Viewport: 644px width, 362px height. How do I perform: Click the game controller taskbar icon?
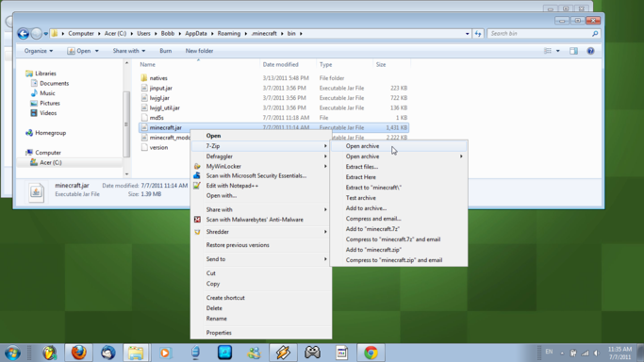coord(312,353)
